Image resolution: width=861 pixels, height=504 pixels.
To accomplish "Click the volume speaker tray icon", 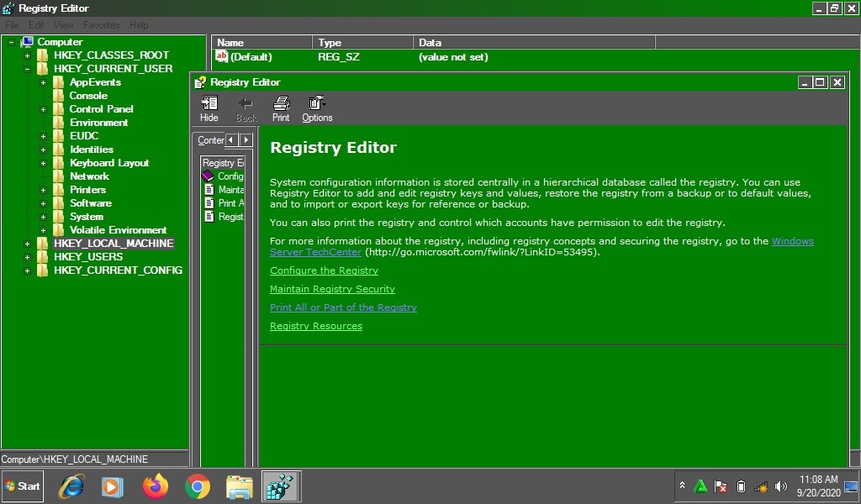I will (781, 486).
